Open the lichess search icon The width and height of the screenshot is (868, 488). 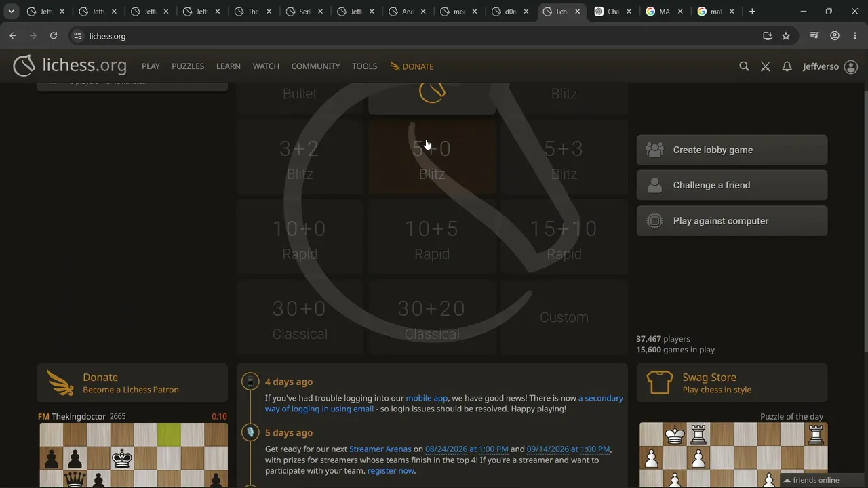(x=744, y=66)
